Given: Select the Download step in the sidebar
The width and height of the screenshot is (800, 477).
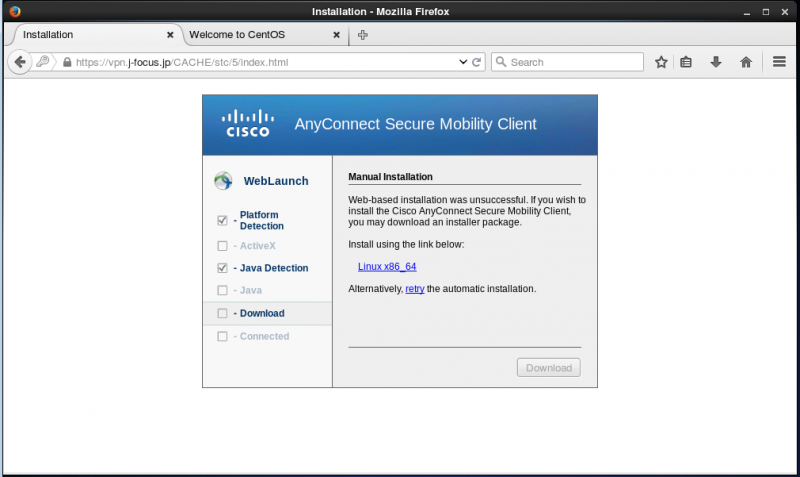Looking at the screenshot, I should (267, 313).
